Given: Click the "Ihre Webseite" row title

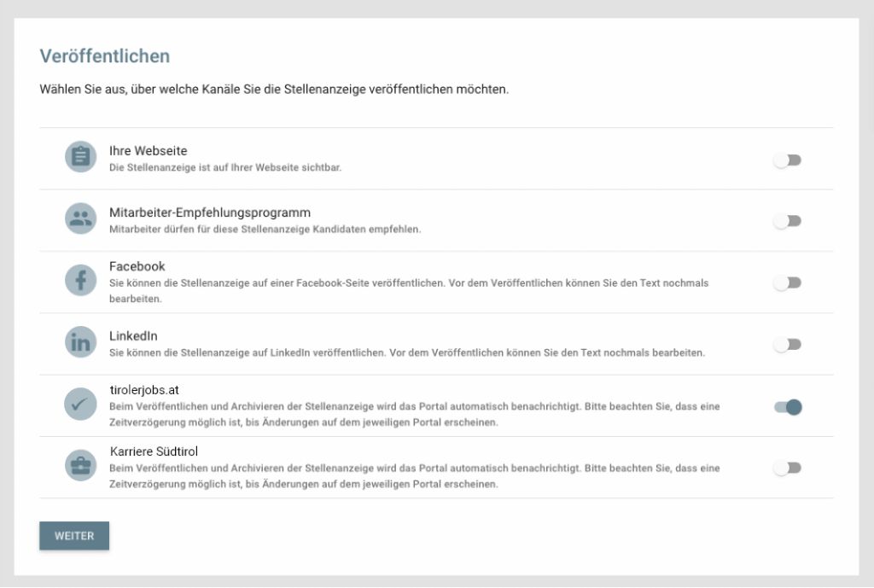Looking at the screenshot, I should pyautogui.click(x=148, y=151).
